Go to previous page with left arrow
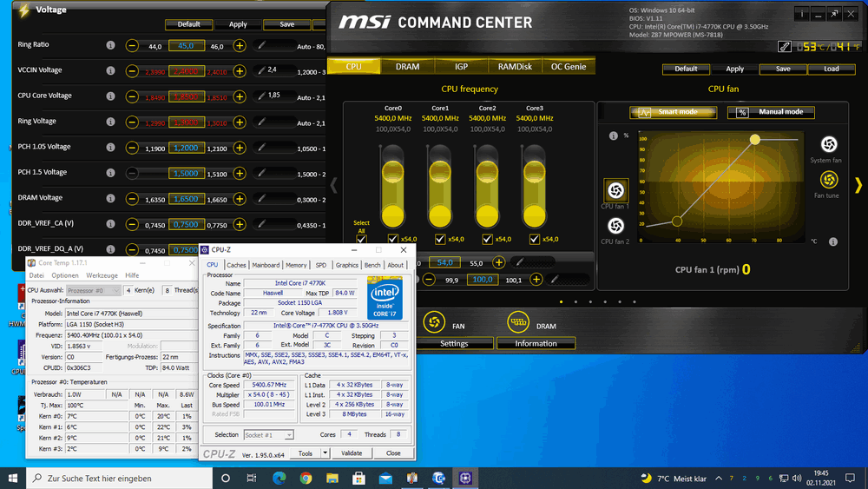Screen dimensions: 868x489 coord(334,185)
